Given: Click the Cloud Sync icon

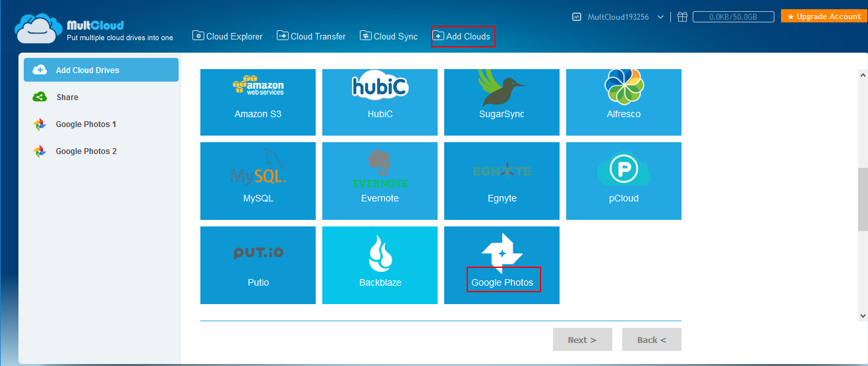Looking at the screenshot, I should tap(365, 36).
